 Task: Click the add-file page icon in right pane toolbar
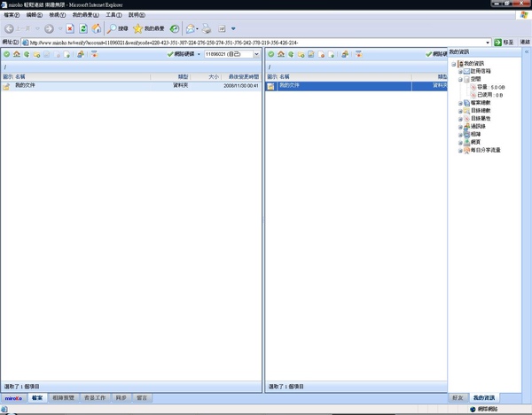click(x=331, y=55)
